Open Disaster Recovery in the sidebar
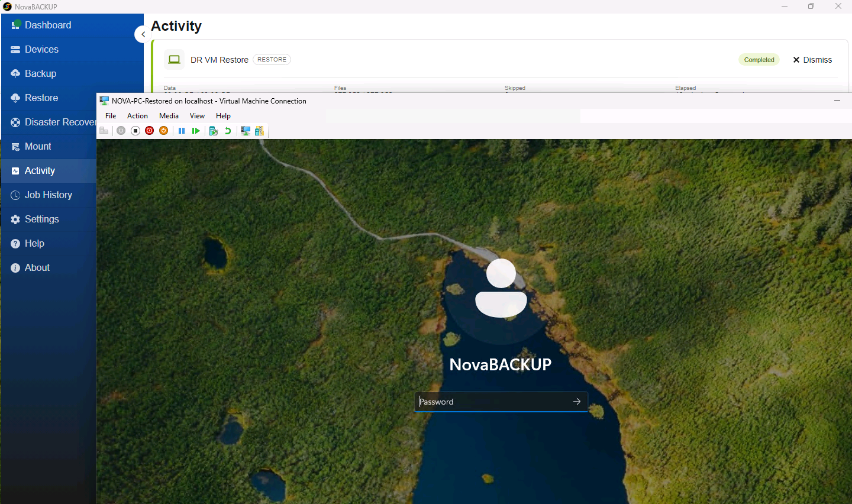Viewport: 852px width, 504px height. point(49,122)
